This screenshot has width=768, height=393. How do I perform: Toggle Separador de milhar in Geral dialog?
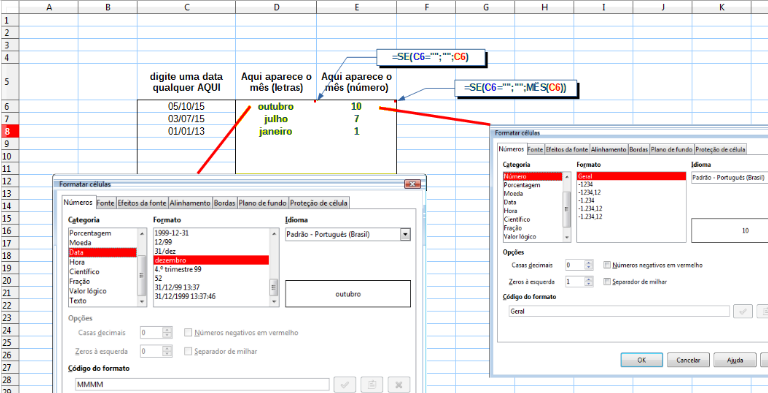(x=607, y=282)
